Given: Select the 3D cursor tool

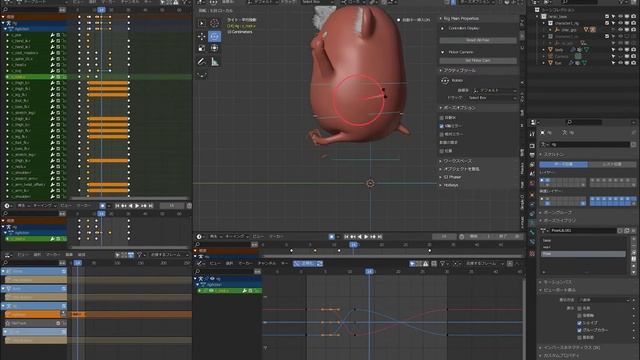Looking at the screenshot, I should pos(214,24).
